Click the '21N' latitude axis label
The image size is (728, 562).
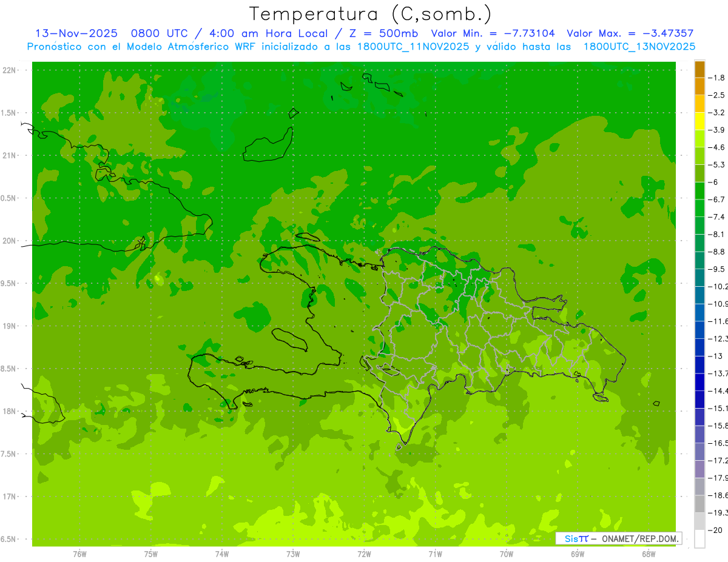[8, 155]
